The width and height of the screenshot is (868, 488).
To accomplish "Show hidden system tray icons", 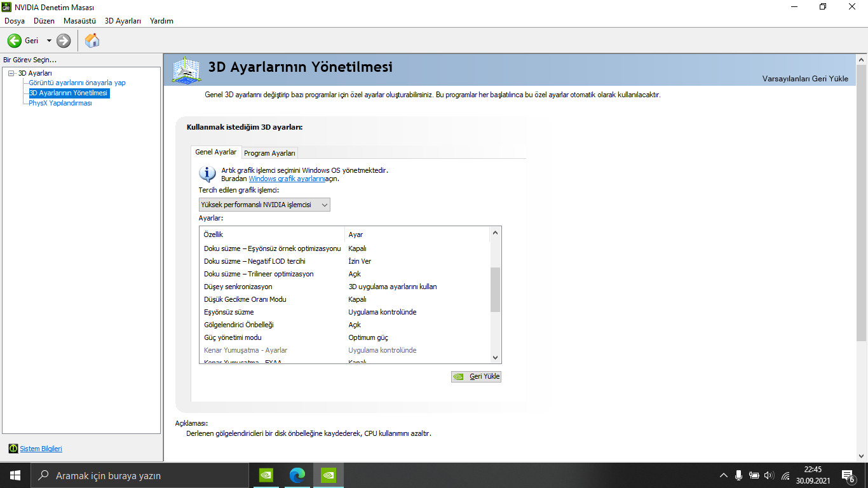I will click(x=723, y=475).
